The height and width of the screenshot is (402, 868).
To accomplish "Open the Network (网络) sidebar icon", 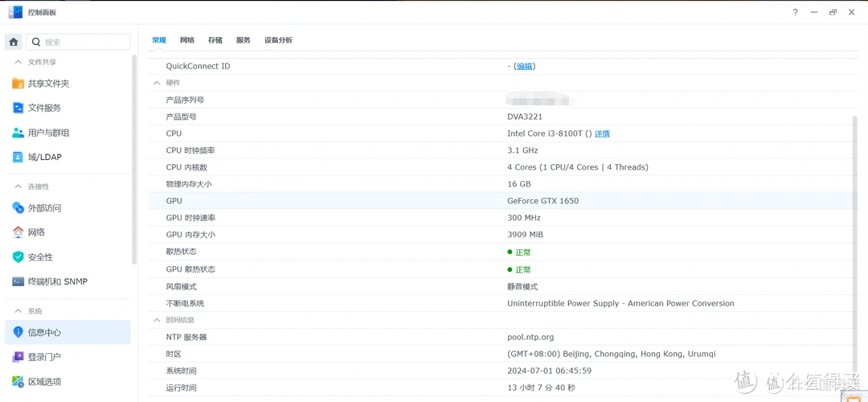I will coord(18,232).
